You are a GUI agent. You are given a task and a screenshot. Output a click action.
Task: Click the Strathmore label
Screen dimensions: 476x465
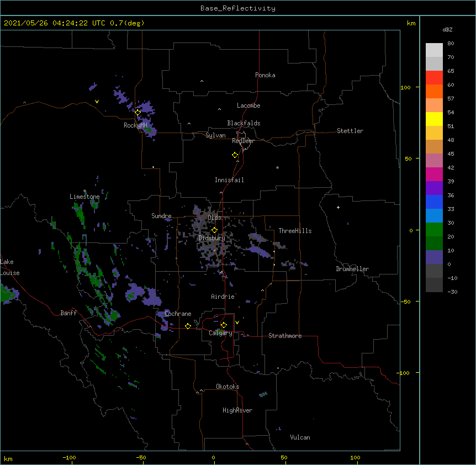(285, 336)
